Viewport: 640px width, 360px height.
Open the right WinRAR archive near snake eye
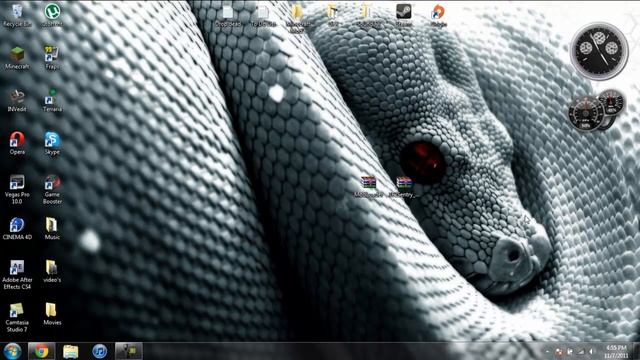(x=403, y=187)
